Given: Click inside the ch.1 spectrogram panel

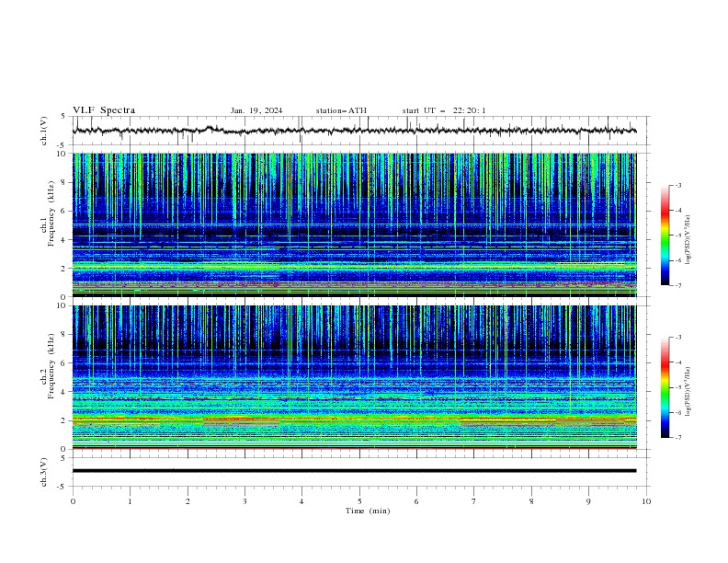Looking at the screenshot, I should 354,224.
